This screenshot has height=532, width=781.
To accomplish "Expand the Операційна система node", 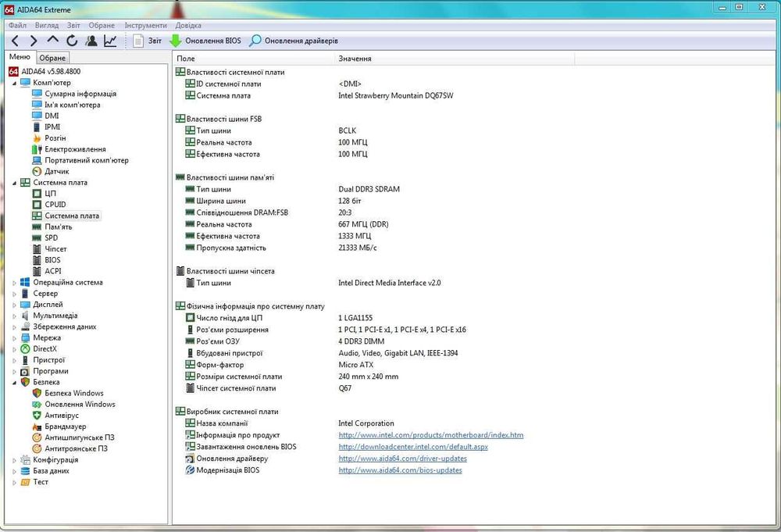I will (x=14, y=283).
